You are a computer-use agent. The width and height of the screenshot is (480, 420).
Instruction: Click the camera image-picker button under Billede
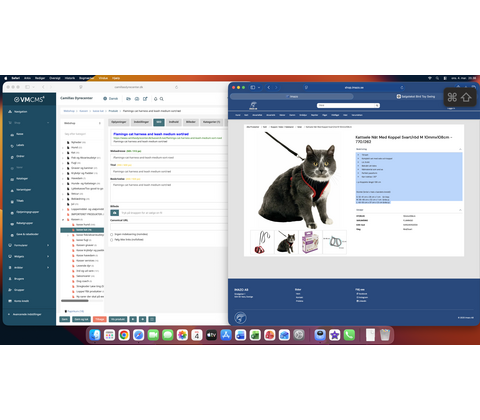[115, 213]
